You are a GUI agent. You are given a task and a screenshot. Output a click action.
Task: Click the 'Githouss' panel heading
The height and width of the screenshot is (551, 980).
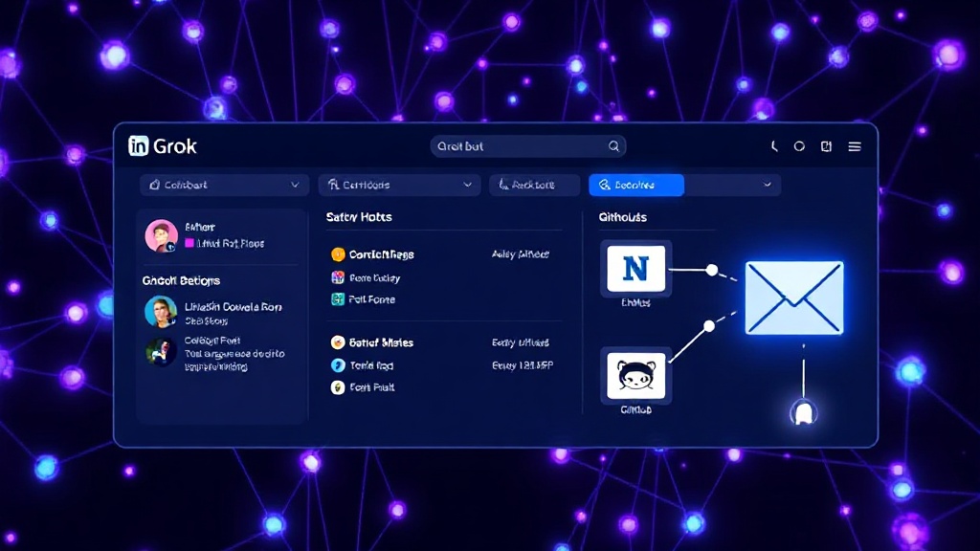coord(622,217)
